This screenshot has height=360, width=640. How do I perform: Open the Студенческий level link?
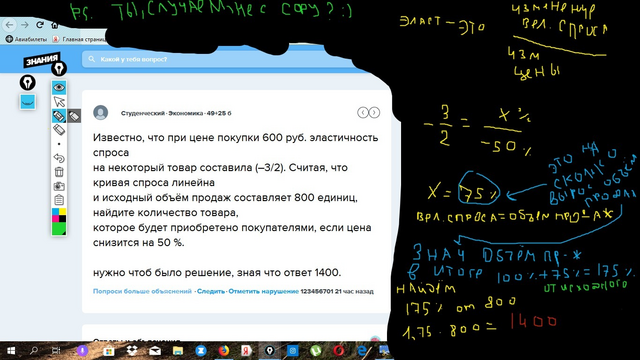[x=143, y=113]
